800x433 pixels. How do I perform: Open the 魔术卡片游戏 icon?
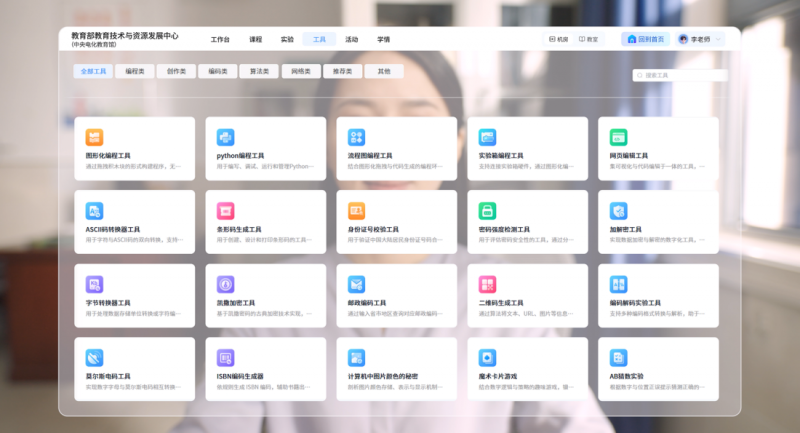(x=487, y=357)
